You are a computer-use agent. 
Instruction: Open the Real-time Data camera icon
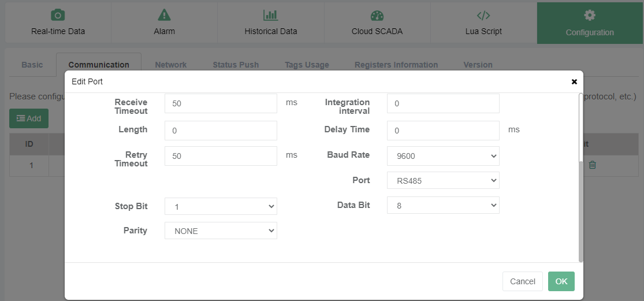[57, 15]
